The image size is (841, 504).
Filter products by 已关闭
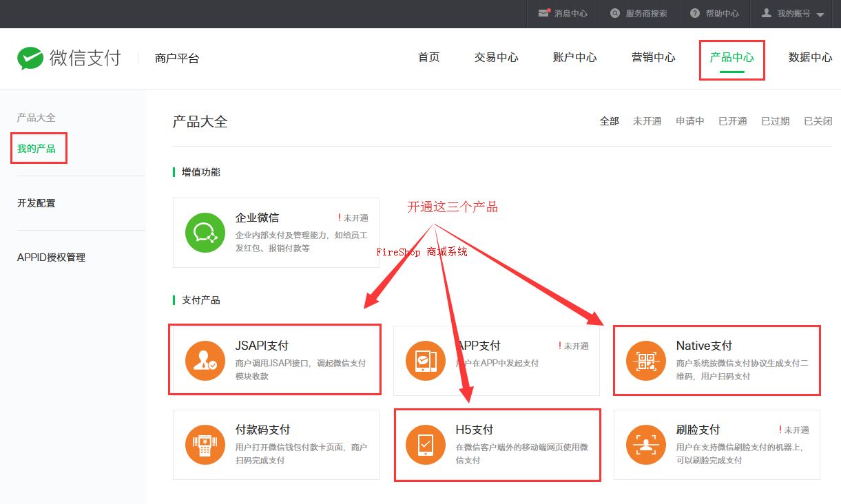pyautogui.click(x=818, y=121)
